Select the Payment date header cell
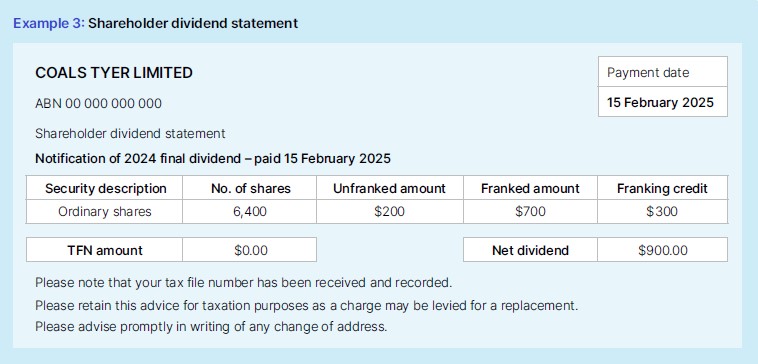This screenshot has height=364, width=758. click(663, 72)
